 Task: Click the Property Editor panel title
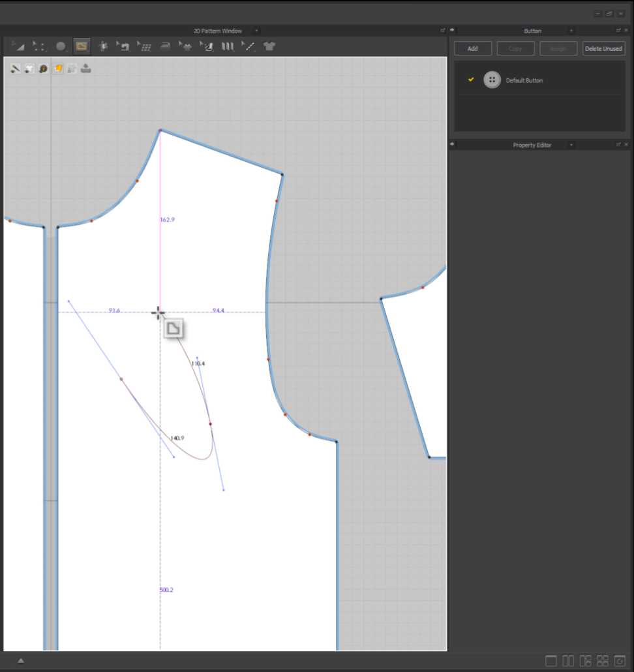(532, 144)
